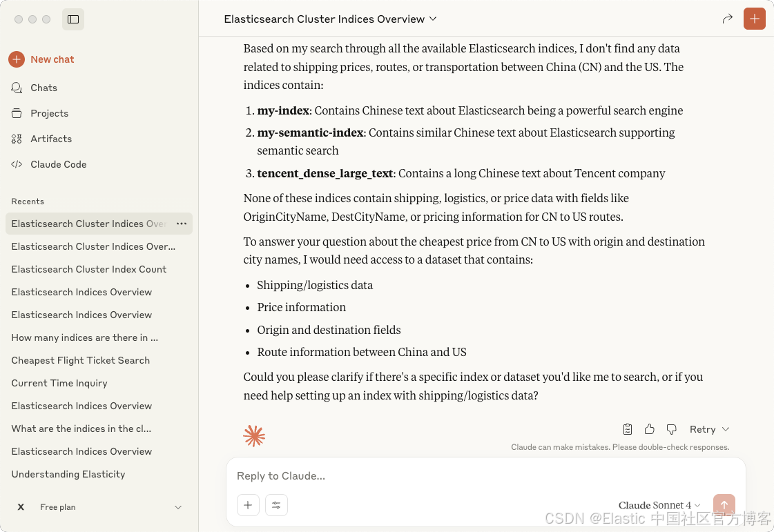Give thumbs up to the response
This screenshot has height=532, width=774.
[x=650, y=429]
